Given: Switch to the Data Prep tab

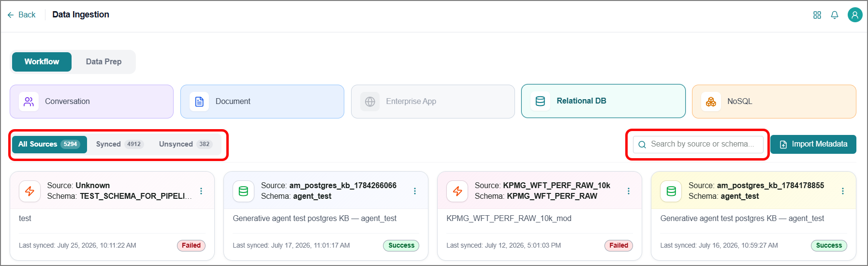Looking at the screenshot, I should (103, 62).
